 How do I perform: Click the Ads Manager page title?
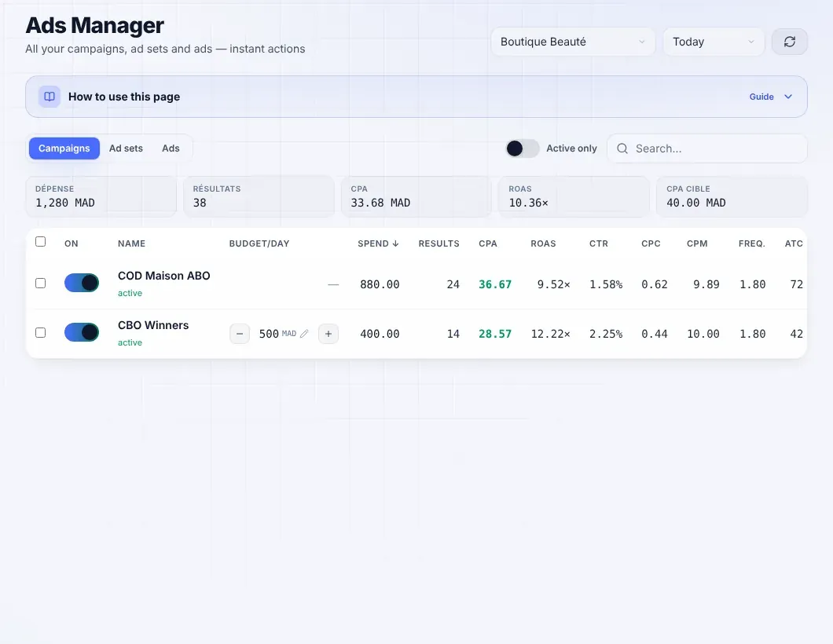[95, 25]
